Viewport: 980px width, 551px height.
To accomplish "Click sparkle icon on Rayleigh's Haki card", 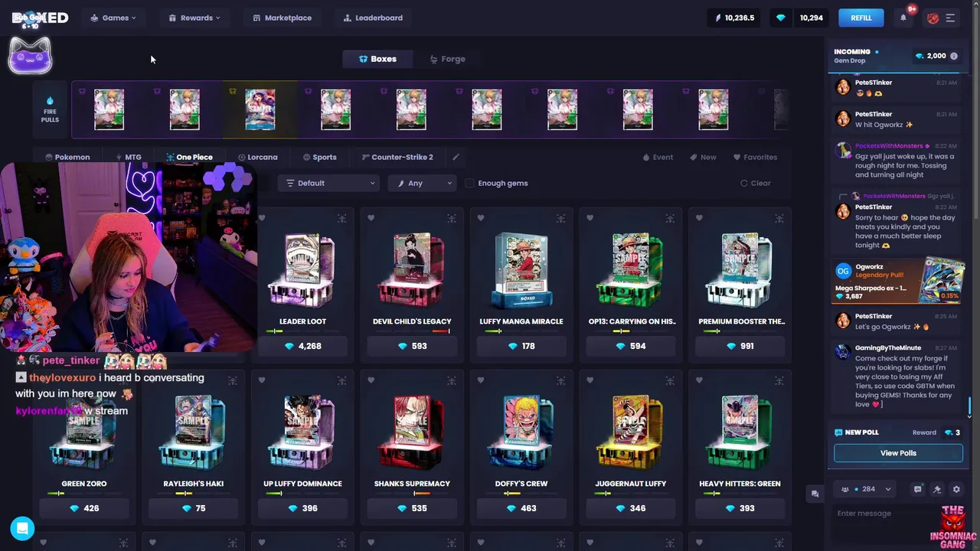I will pos(232,381).
